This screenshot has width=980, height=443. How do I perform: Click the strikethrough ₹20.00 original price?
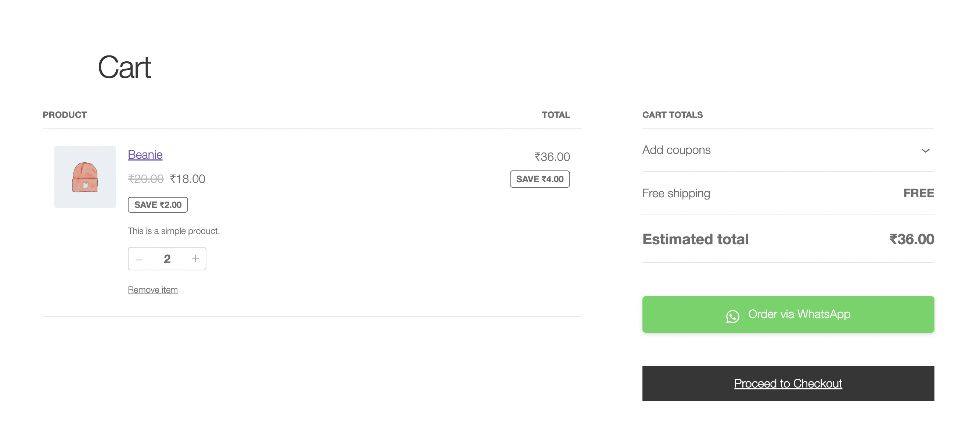click(147, 179)
